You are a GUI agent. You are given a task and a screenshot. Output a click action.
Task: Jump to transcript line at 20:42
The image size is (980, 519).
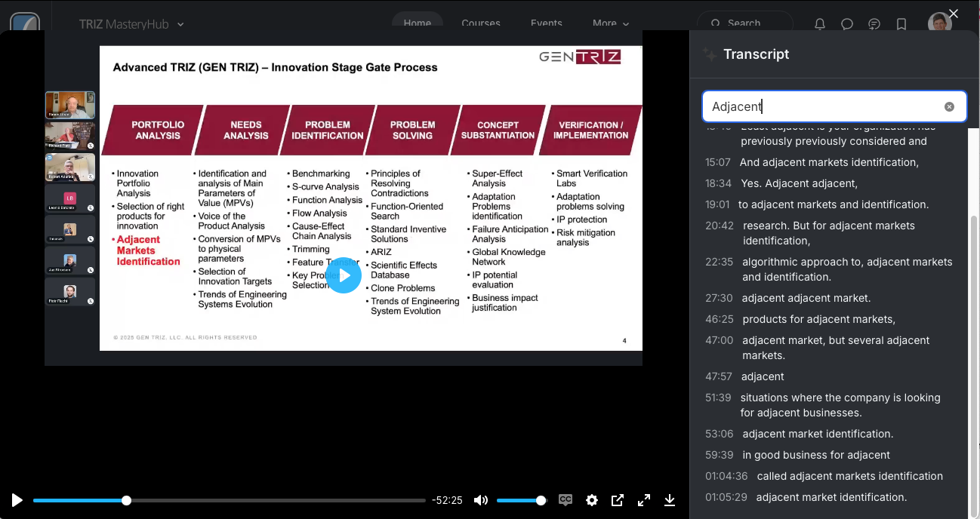pyautogui.click(x=829, y=233)
